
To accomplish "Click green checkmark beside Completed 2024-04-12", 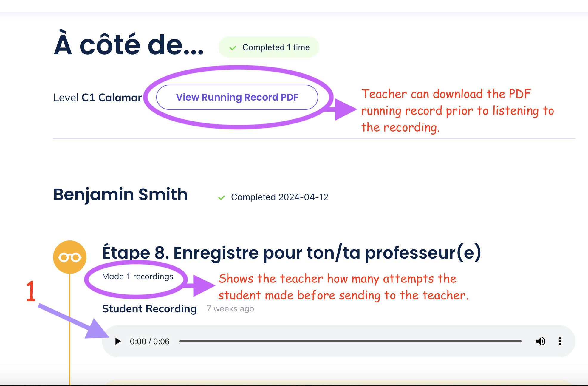I will pos(222,198).
